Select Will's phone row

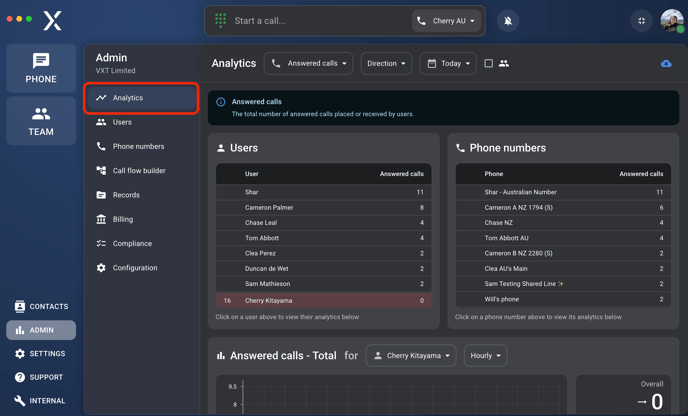[563, 299]
